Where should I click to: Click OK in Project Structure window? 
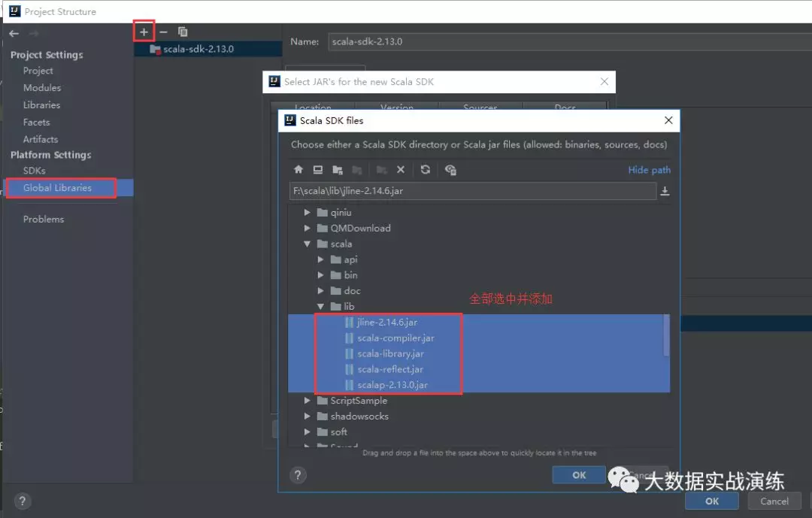pyautogui.click(x=711, y=501)
